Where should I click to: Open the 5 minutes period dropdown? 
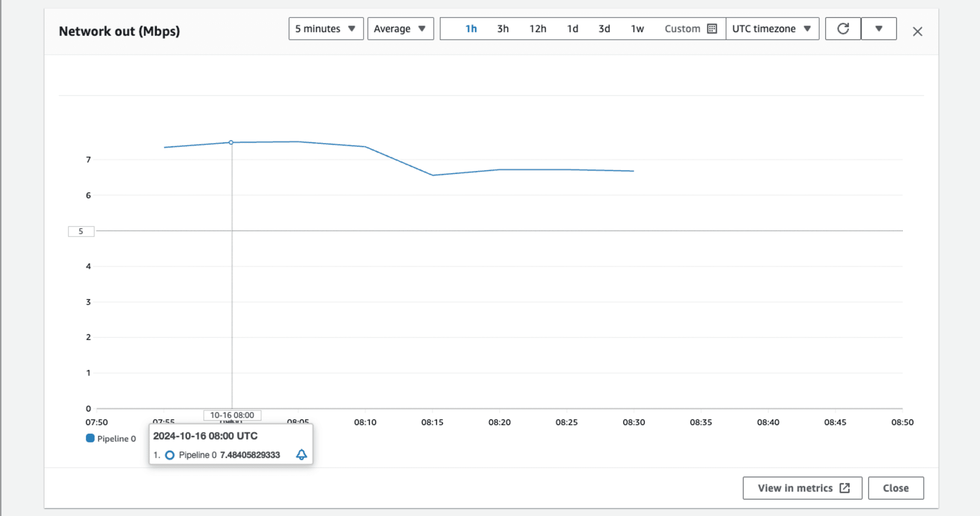pyautogui.click(x=326, y=29)
